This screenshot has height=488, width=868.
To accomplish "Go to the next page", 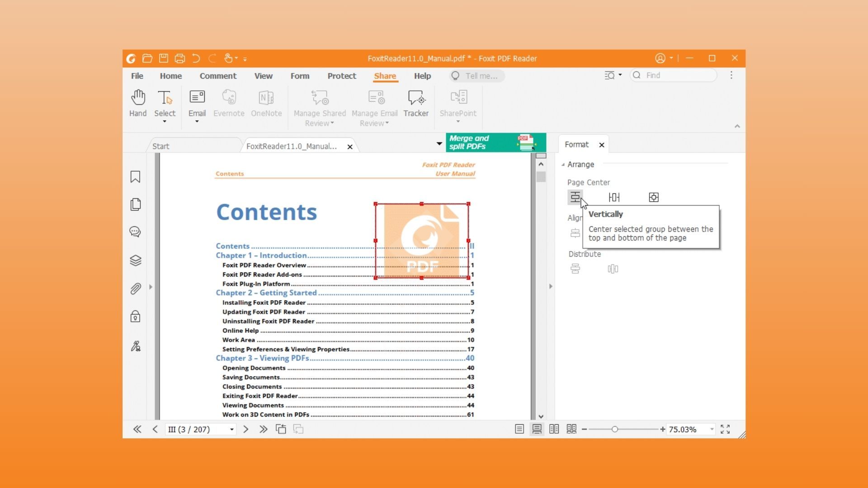I will (246, 429).
